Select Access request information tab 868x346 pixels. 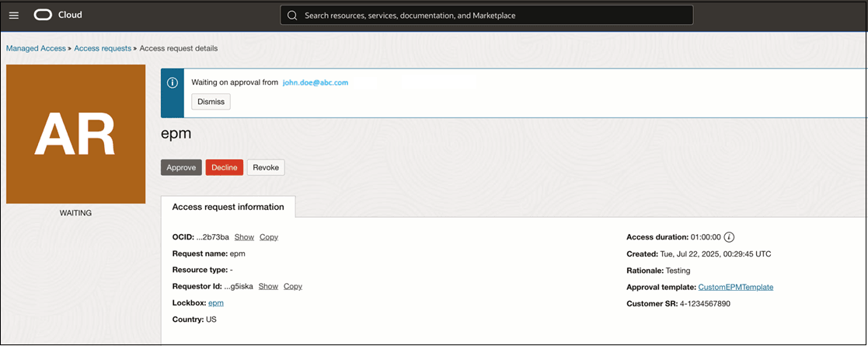click(x=228, y=207)
